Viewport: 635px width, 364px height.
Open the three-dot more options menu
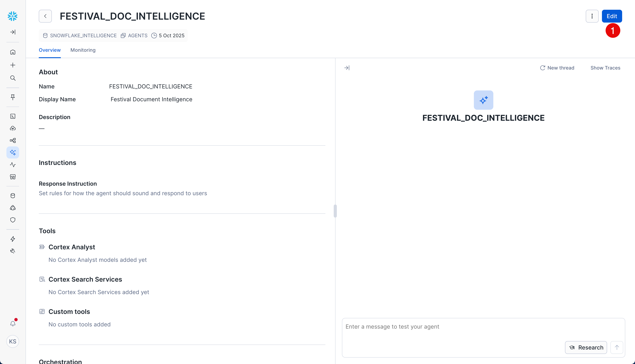tap(592, 16)
